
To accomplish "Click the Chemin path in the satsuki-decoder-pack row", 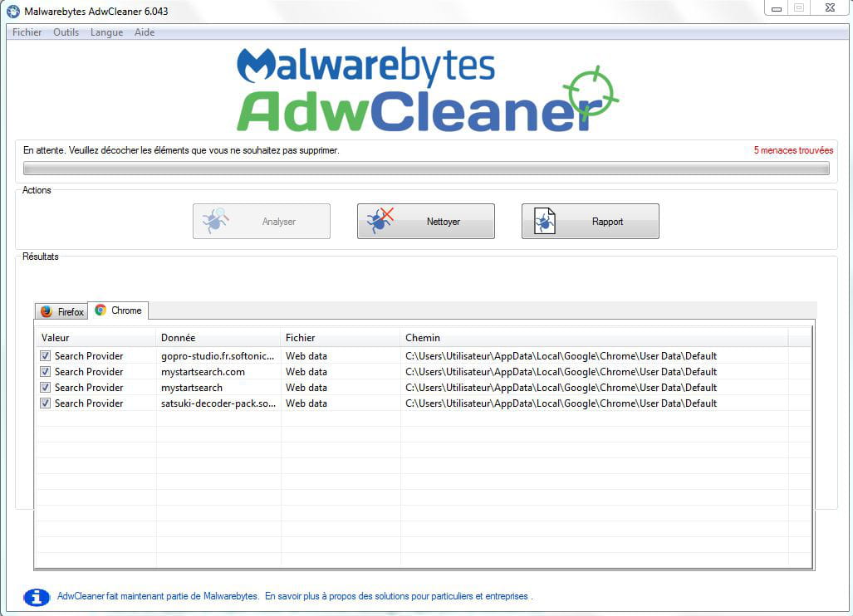I will click(561, 403).
